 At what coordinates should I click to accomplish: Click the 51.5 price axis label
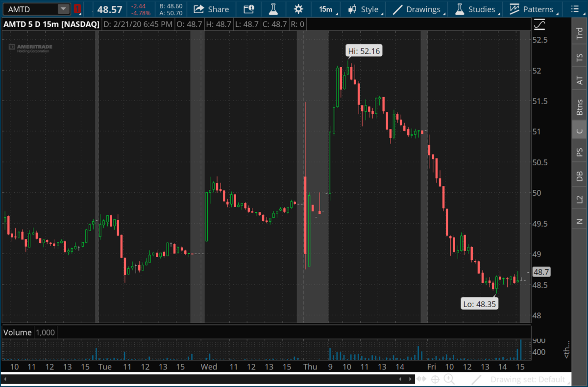click(541, 101)
